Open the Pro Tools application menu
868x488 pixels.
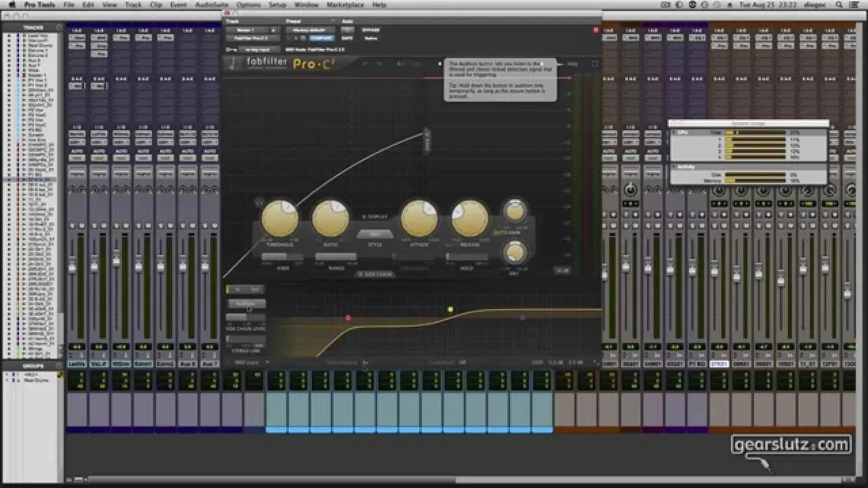39,5
